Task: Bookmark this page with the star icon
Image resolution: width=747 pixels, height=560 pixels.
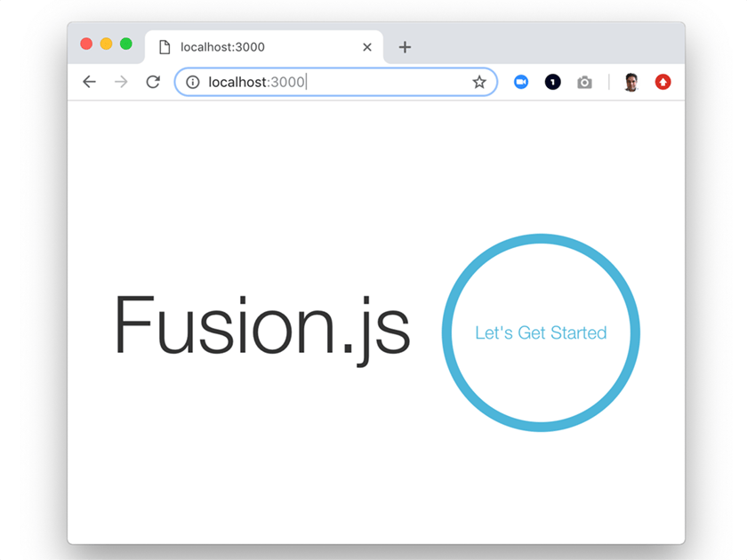Action: (479, 82)
